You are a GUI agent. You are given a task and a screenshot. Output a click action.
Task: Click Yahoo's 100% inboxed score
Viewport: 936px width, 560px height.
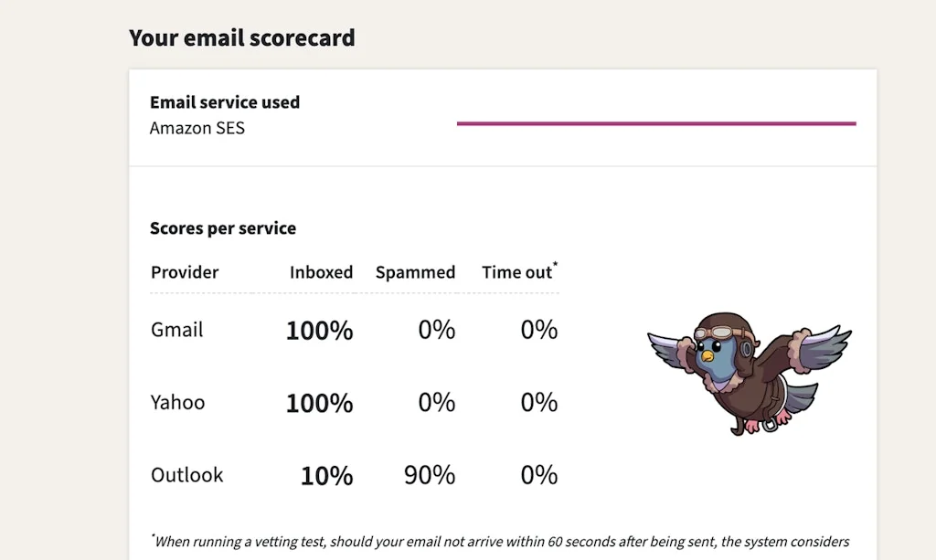(319, 403)
